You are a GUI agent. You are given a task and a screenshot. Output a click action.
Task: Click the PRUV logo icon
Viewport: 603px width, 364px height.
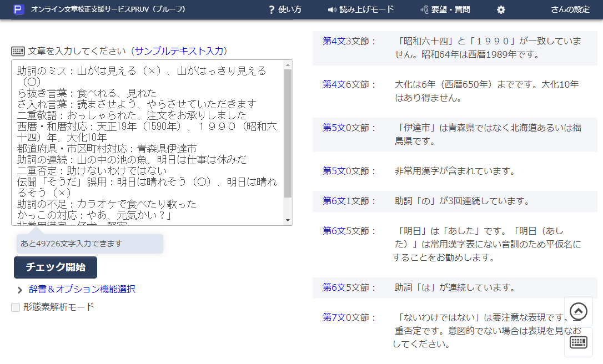click(x=19, y=9)
